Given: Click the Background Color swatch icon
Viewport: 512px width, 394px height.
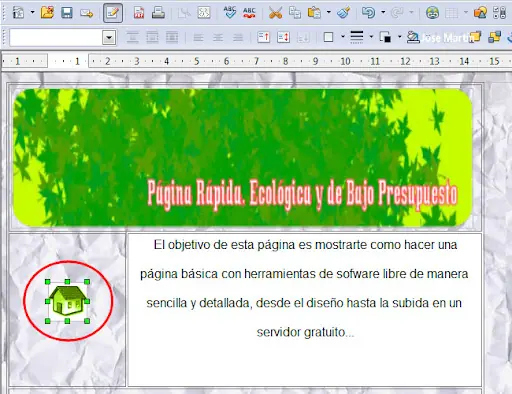Looking at the screenshot, I should pos(385,37).
